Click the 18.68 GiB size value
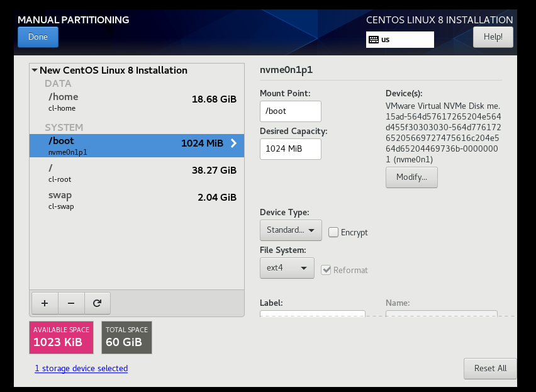 tap(214, 99)
